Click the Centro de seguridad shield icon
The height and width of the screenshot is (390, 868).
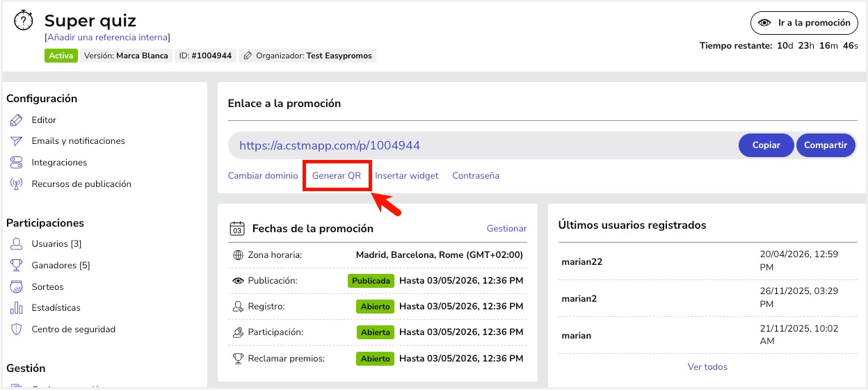click(x=17, y=330)
